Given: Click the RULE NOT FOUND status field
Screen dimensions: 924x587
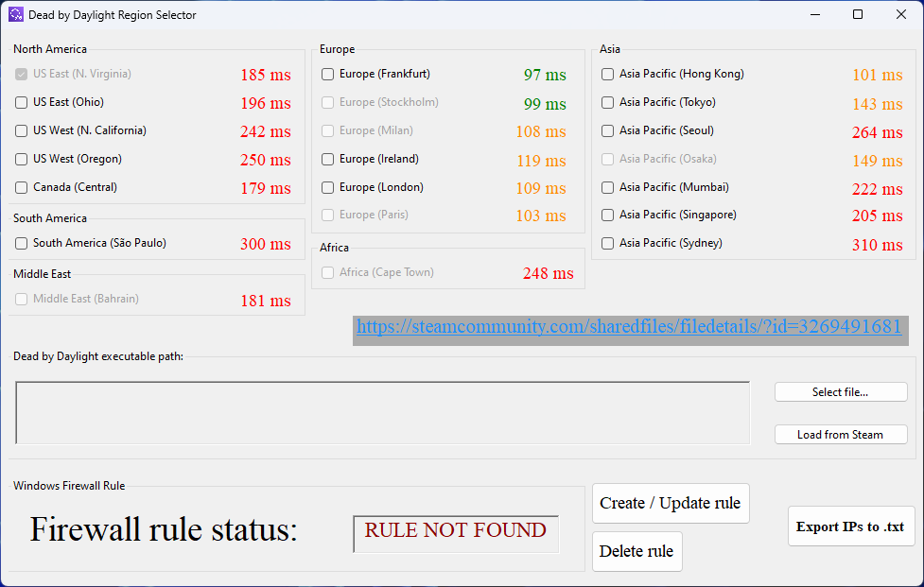Looking at the screenshot, I should pyautogui.click(x=456, y=534).
